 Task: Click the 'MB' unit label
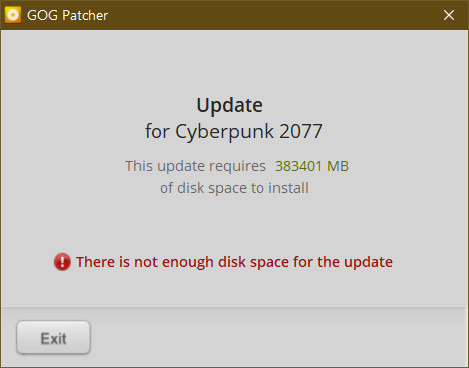338,166
